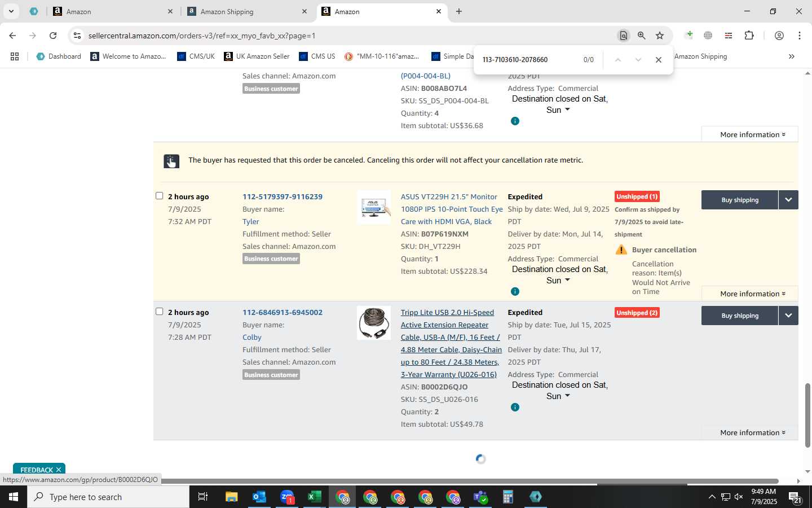Open the Chrome profile avatar
Viewport: 812px width, 508px height.
coord(779,36)
